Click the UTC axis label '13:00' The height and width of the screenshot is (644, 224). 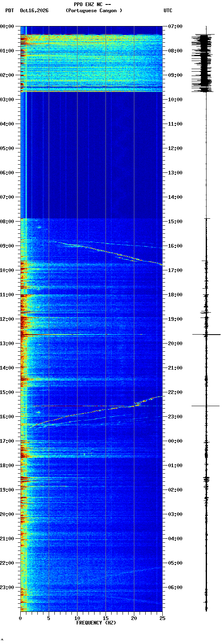tap(175, 173)
